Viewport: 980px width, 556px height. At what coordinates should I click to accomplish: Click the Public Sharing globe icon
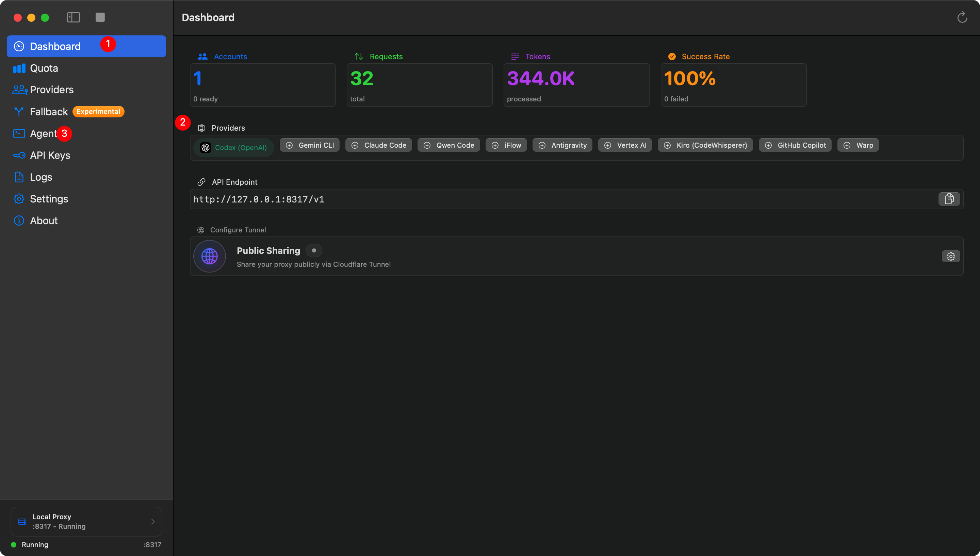210,256
